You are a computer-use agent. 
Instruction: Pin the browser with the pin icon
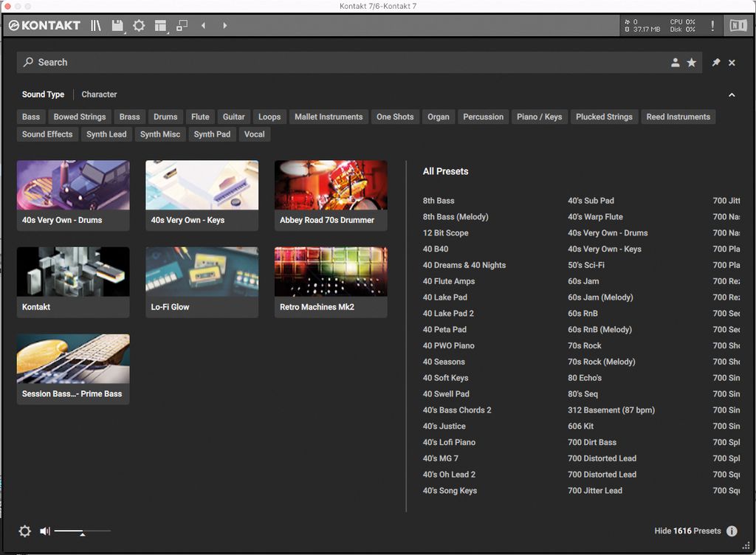click(x=715, y=63)
